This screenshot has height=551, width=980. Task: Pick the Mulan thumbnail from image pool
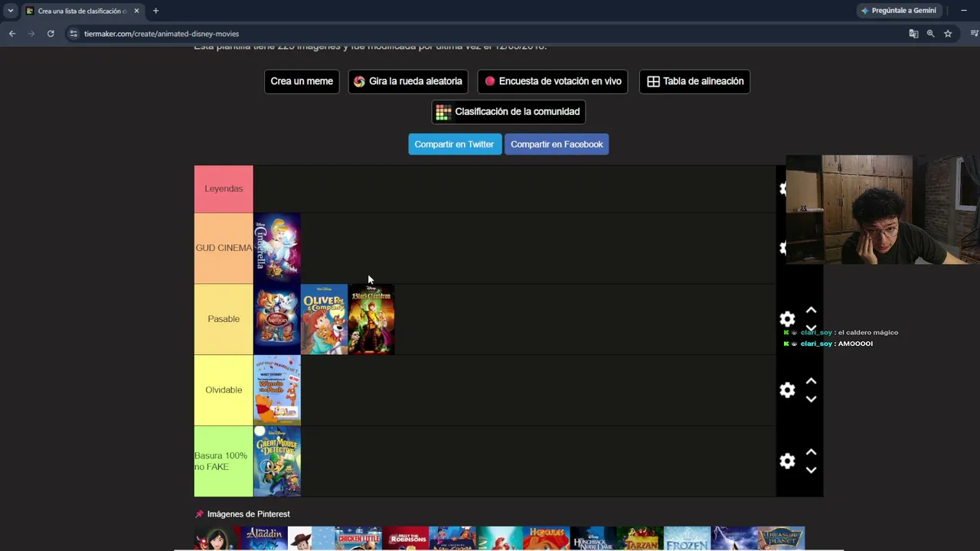point(217,538)
